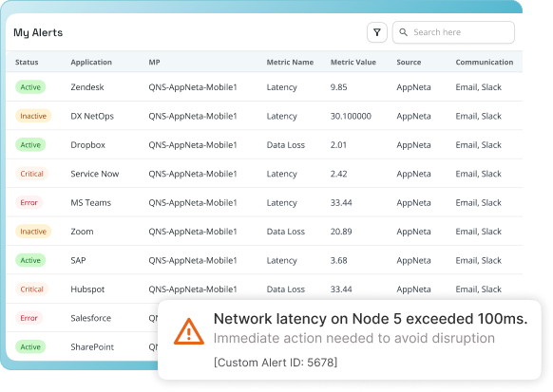
Task: Click AppNeta source in the Dropbox row
Action: [x=413, y=145]
